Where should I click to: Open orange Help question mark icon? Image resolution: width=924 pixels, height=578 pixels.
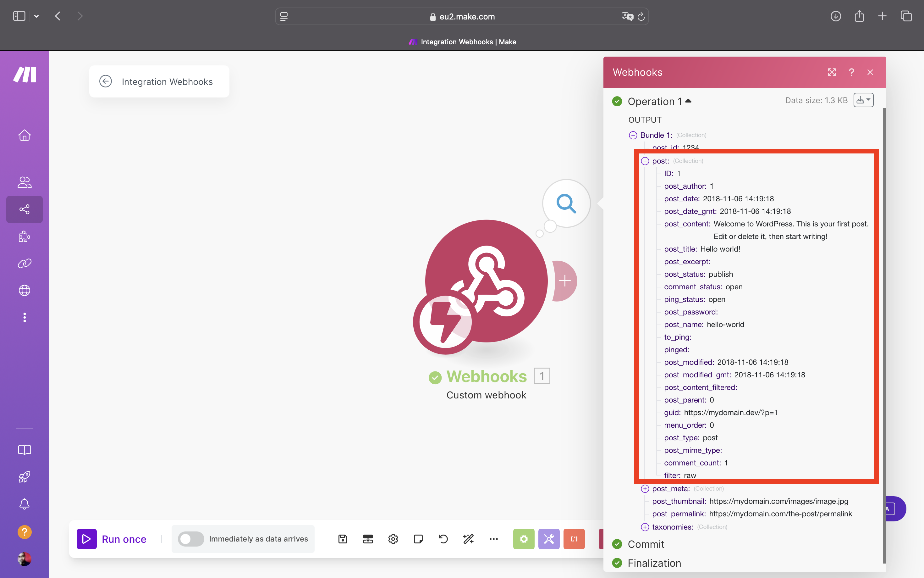click(x=25, y=532)
